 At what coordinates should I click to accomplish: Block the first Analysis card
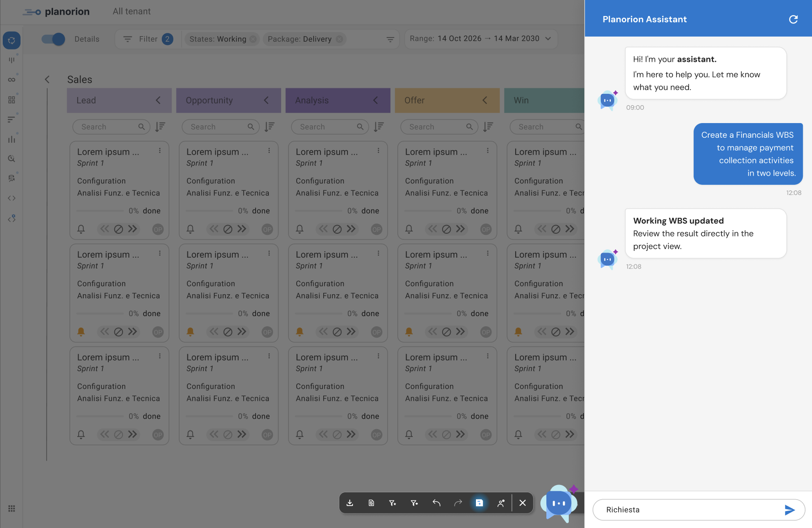(337, 229)
